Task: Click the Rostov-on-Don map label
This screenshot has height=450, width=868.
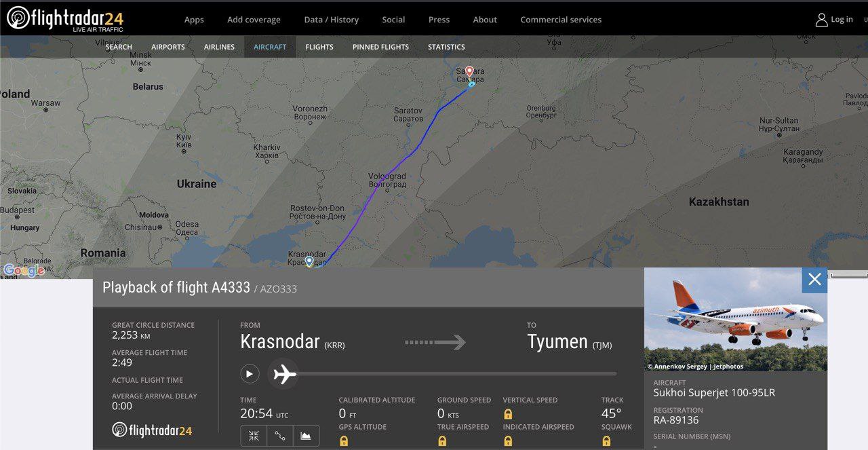Action: tap(317, 212)
